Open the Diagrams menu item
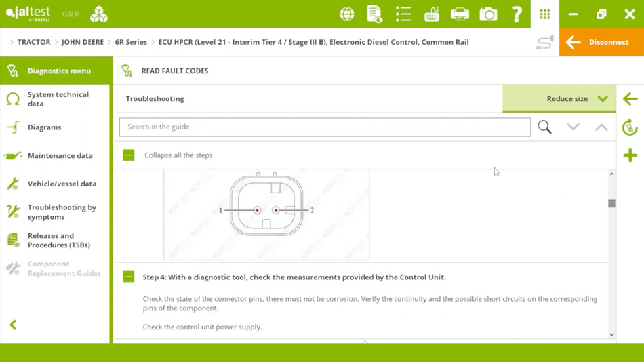 pos(44,127)
